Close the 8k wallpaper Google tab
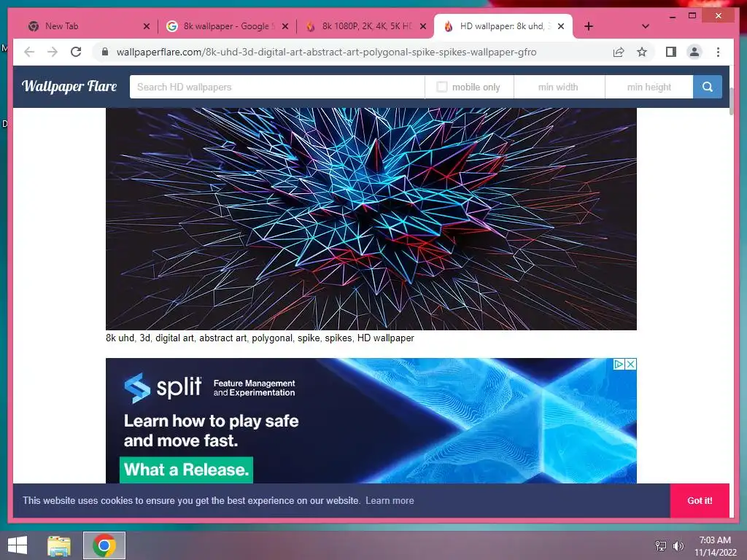The height and width of the screenshot is (560, 747). pyautogui.click(x=285, y=27)
